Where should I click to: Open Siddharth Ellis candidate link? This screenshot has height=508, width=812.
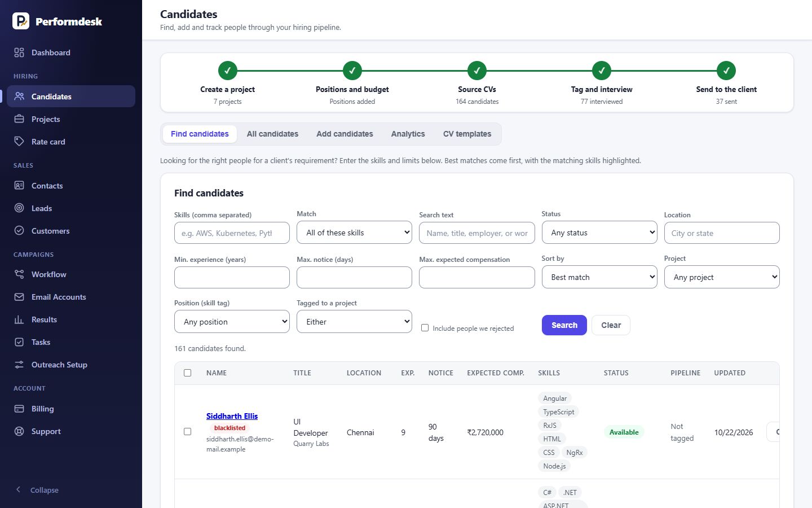coord(232,416)
